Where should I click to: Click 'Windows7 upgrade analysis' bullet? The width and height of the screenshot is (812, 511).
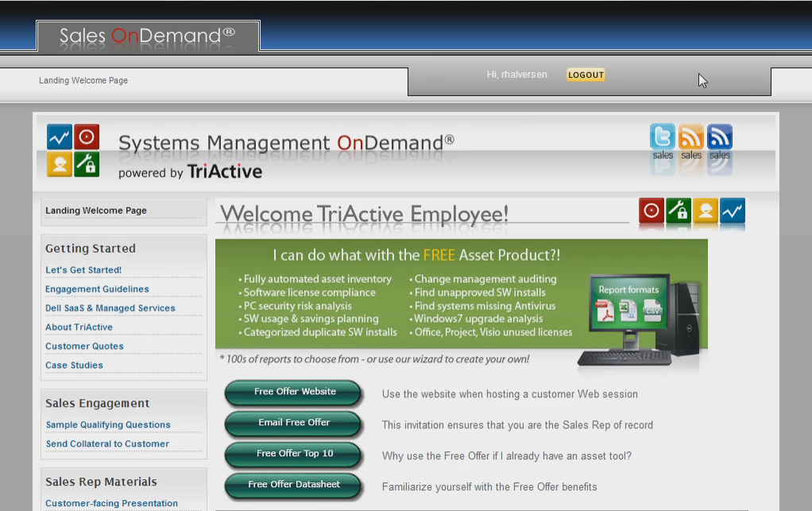click(x=478, y=319)
